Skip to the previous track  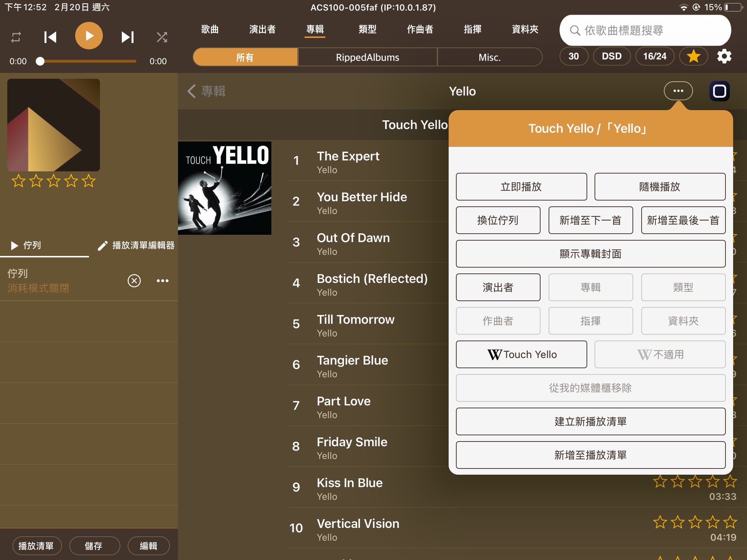coord(50,37)
